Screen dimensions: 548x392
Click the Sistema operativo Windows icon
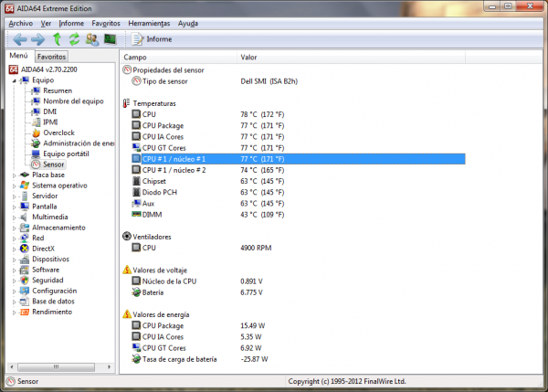click(25, 185)
